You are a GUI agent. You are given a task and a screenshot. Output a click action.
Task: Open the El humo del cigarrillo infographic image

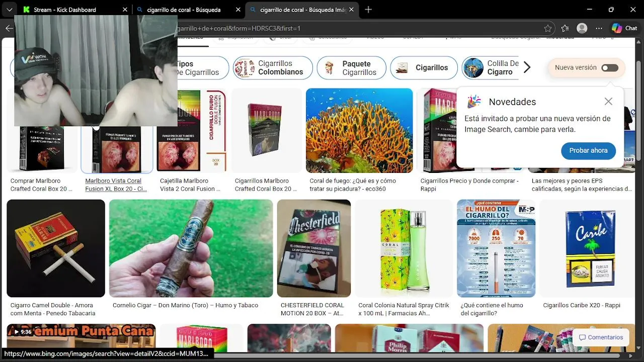click(496, 248)
